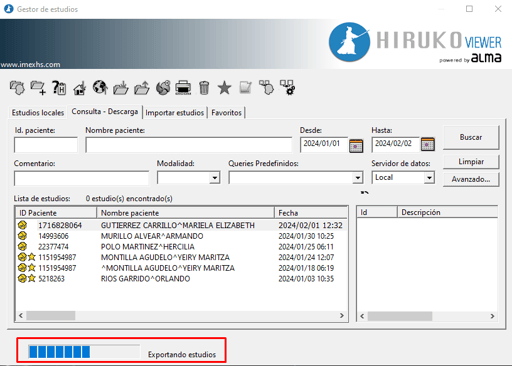Open the Desde calendar picker icon
Image resolution: width=512 pixels, height=366 pixels.
click(356, 146)
